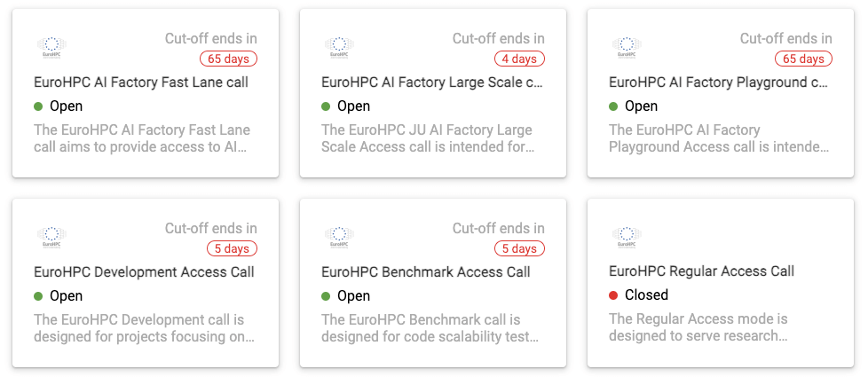This screenshot has width=868, height=377.
Task: Click EuroHPC logo on Development Access Call card
Action: (x=52, y=235)
